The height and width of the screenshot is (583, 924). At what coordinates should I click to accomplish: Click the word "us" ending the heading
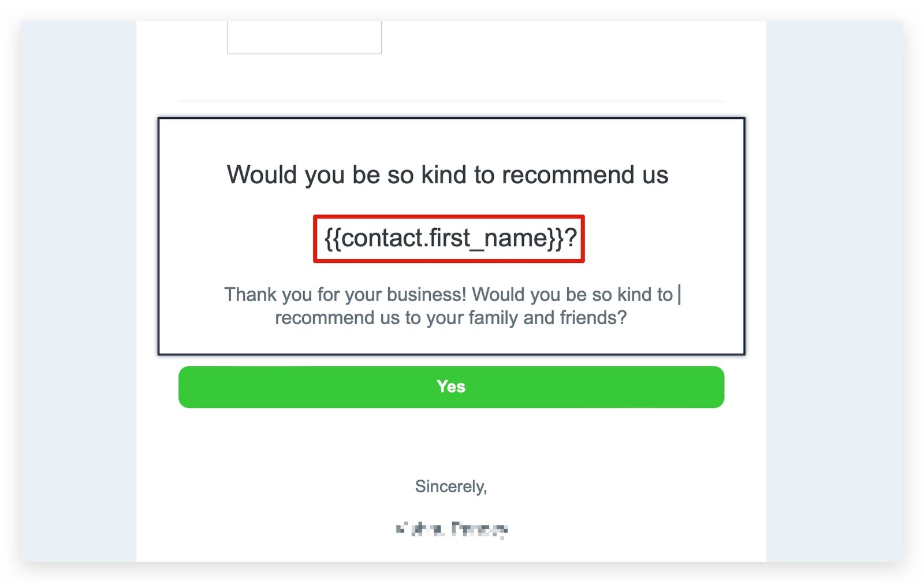click(x=655, y=174)
